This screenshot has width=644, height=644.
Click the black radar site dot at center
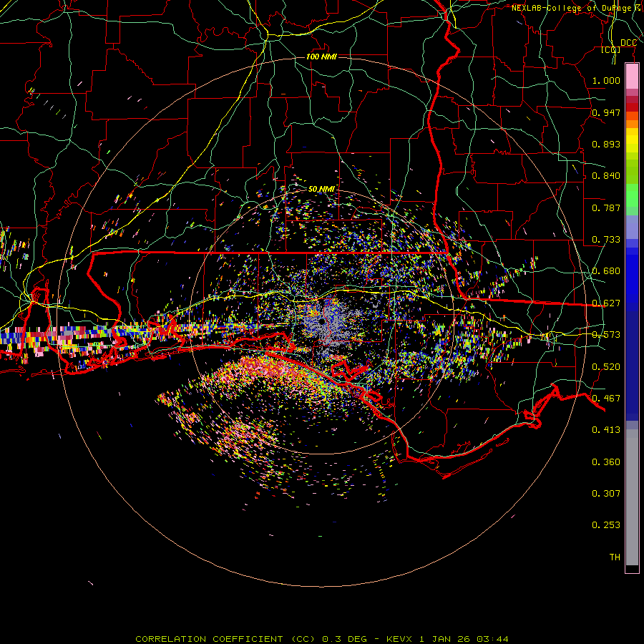click(x=321, y=321)
